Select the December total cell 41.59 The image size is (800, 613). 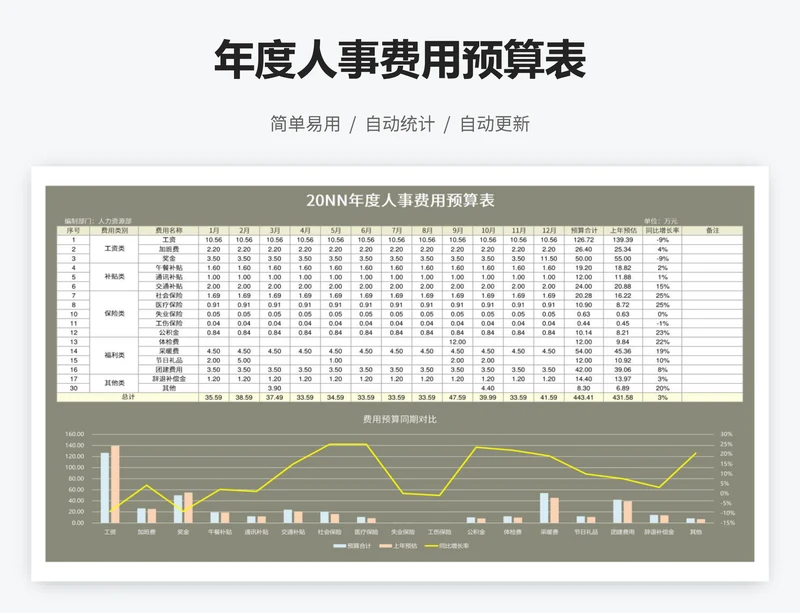(x=548, y=398)
